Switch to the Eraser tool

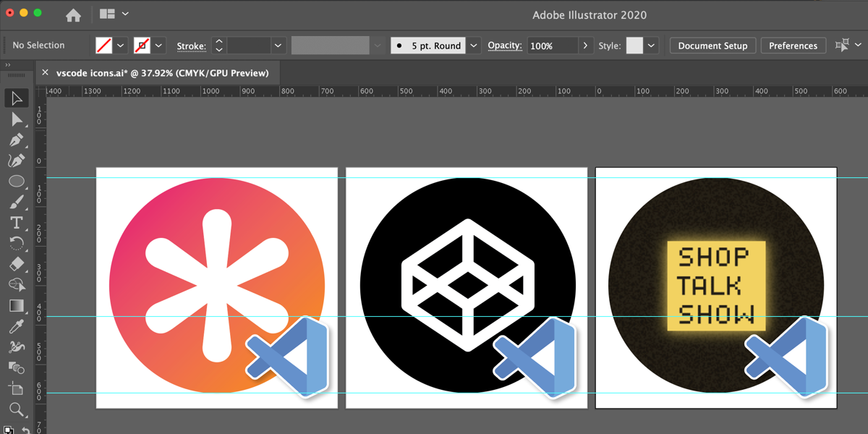[17, 265]
